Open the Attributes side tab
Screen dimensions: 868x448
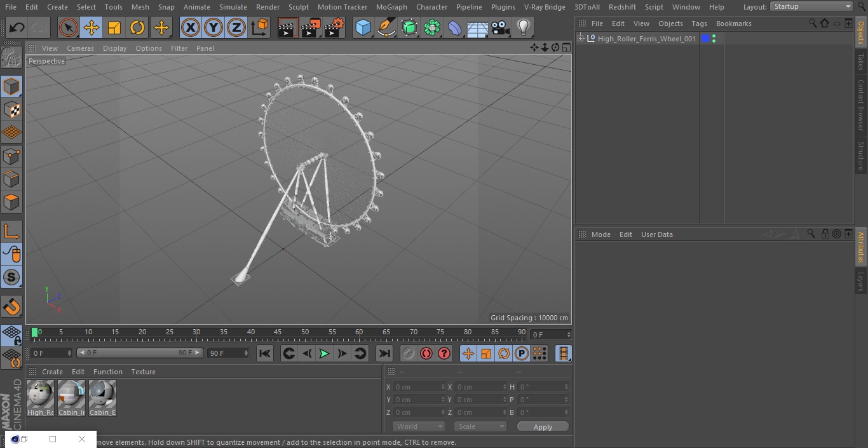(861, 247)
